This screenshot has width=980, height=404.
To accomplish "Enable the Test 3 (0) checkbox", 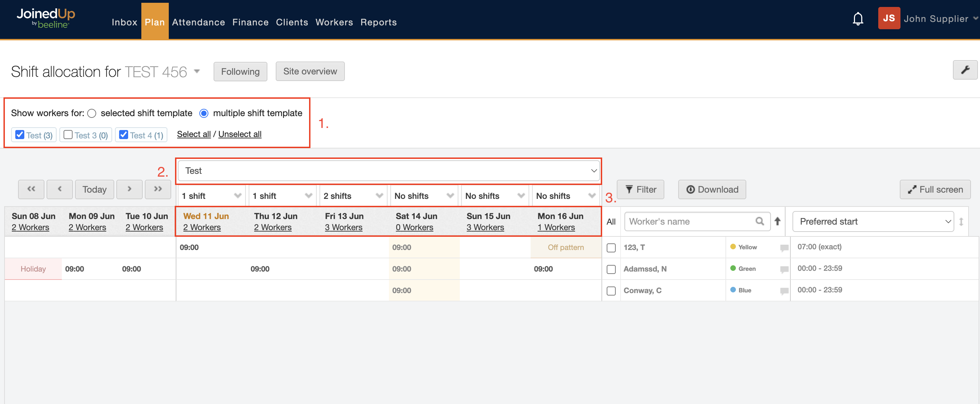I will point(68,135).
